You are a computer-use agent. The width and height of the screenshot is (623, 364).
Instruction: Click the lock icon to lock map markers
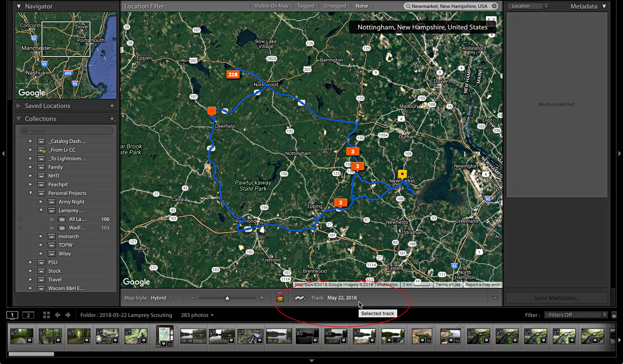point(280,298)
